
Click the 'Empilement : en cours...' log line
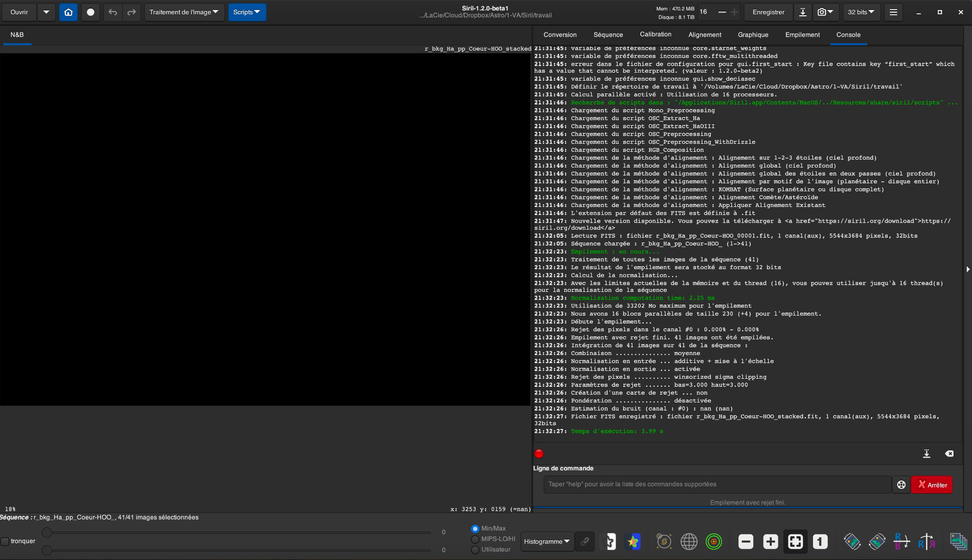[x=615, y=252]
